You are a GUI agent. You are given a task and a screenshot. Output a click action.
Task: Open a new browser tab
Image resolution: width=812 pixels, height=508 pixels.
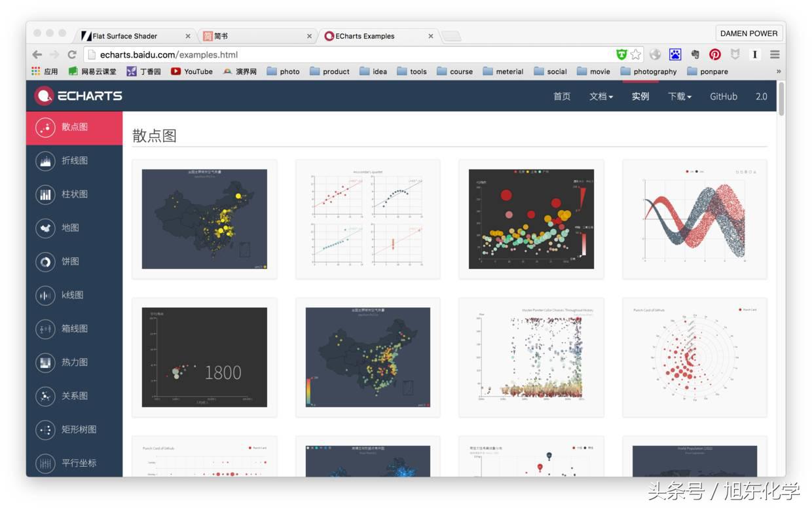[x=451, y=36]
